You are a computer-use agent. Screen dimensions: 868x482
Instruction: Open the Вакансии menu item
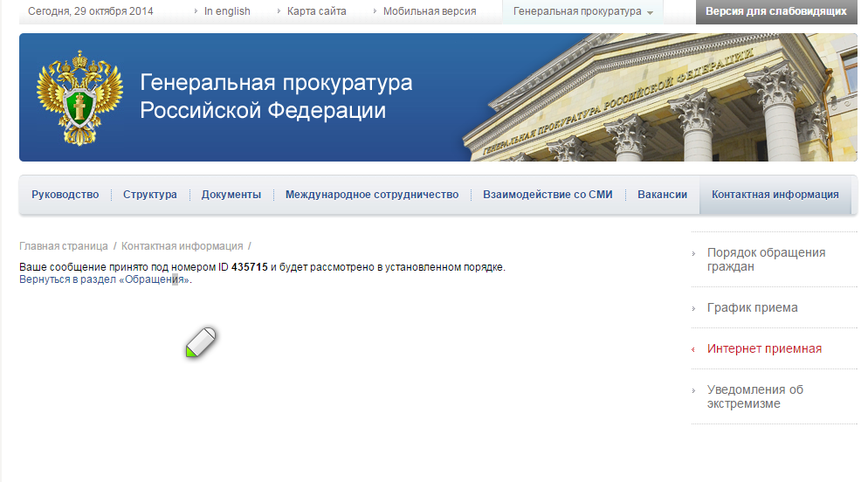pyautogui.click(x=662, y=195)
